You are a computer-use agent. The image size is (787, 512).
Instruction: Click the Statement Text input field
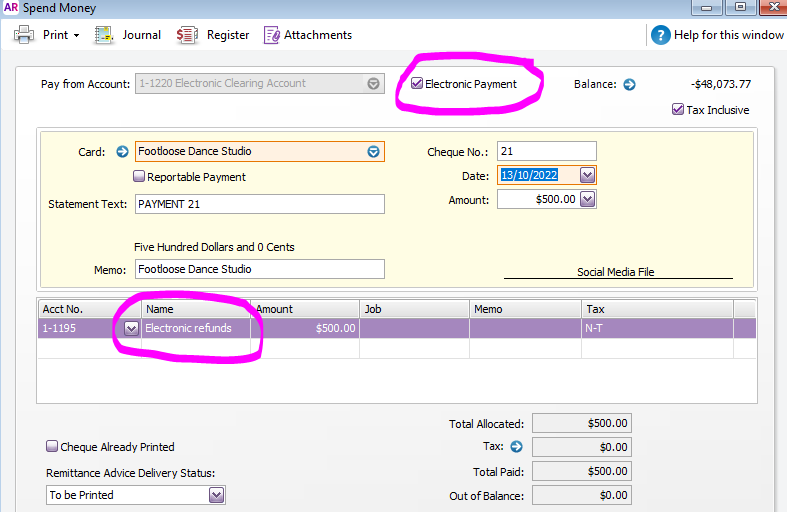259,204
